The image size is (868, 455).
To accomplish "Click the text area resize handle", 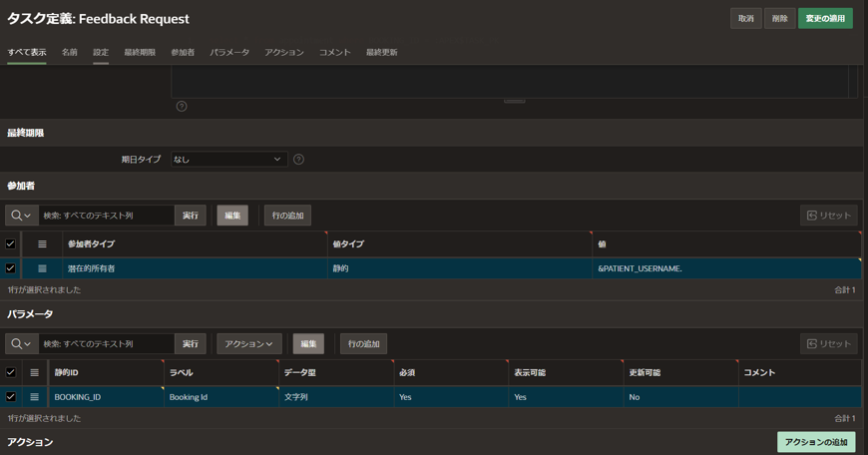I will pos(514,102).
